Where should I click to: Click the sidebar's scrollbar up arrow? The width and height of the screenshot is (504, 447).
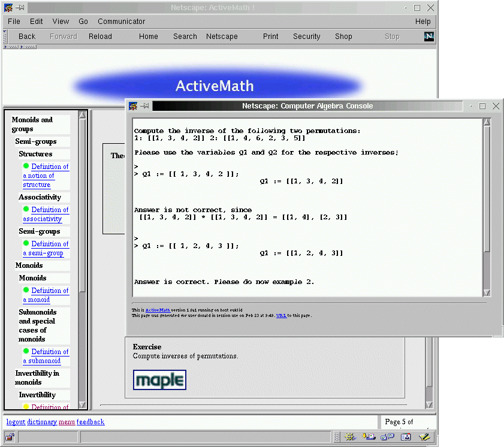82,114
